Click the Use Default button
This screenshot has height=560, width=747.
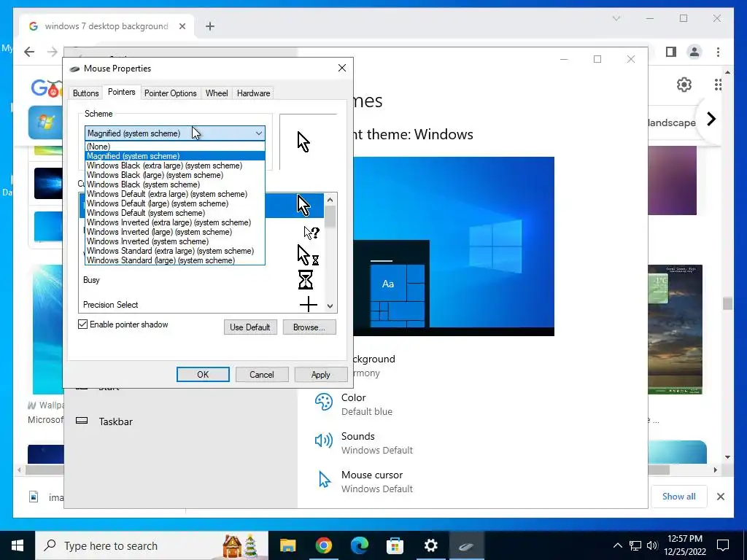coord(250,327)
